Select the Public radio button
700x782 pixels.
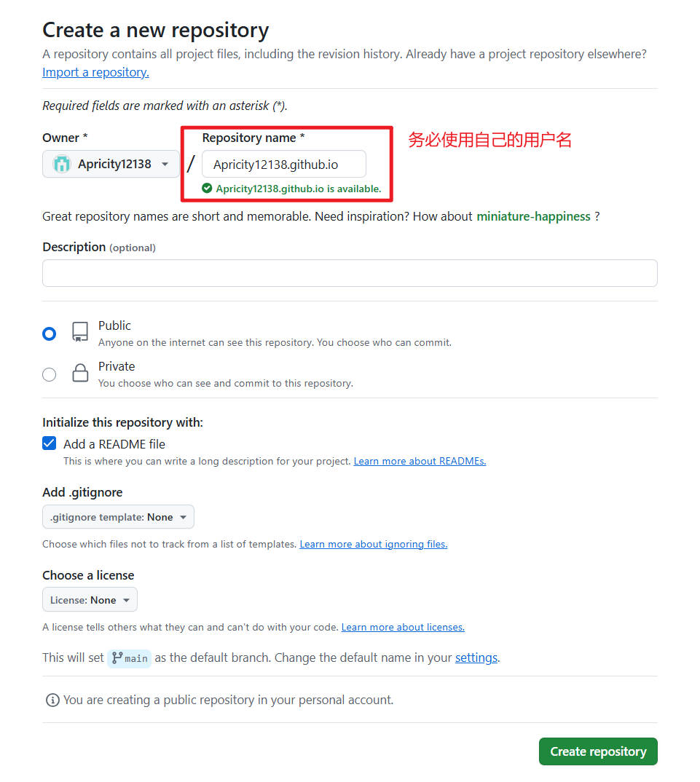(49, 333)
